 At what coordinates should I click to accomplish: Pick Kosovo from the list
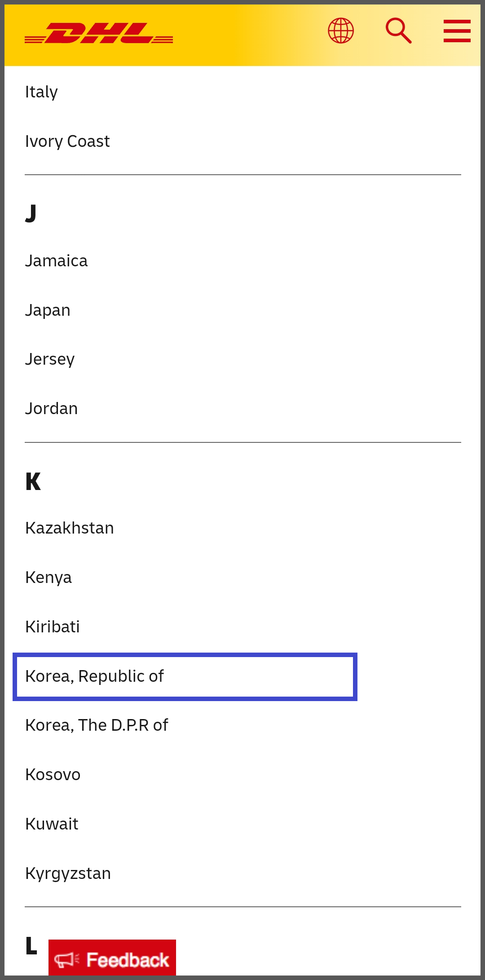(x=53, y=775)
